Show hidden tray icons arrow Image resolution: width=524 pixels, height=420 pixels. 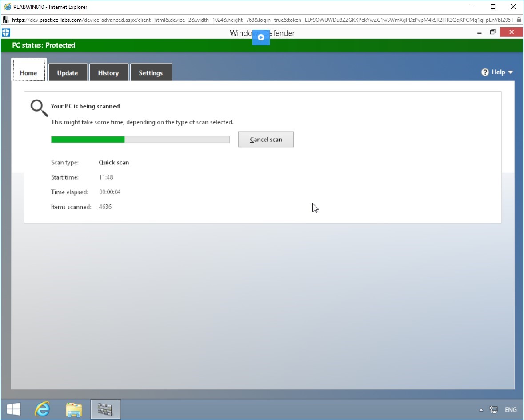pyautogui.click(x=481, y=410)
